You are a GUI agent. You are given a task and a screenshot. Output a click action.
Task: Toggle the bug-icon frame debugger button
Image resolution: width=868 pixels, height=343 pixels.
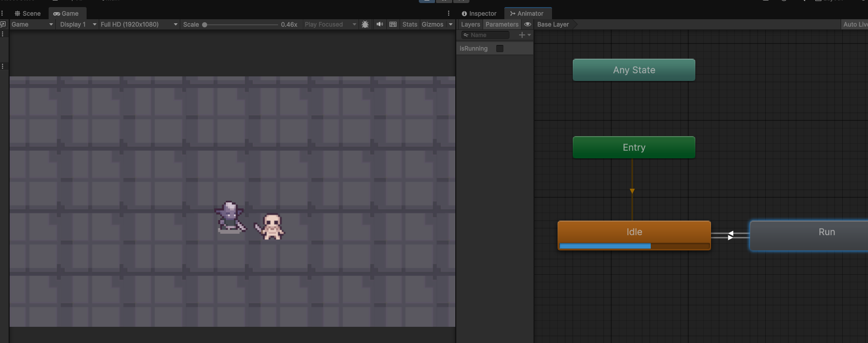[365, 24]
